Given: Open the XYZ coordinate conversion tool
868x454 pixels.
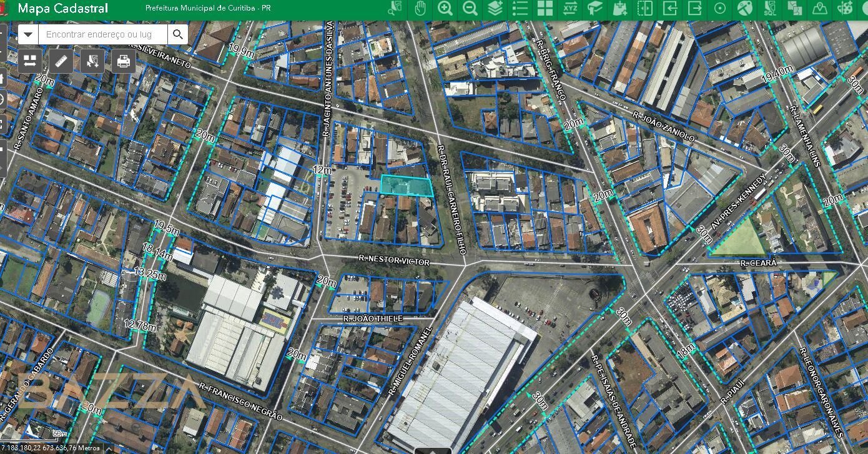Looking at the screenshot, I should pos(570,9).
